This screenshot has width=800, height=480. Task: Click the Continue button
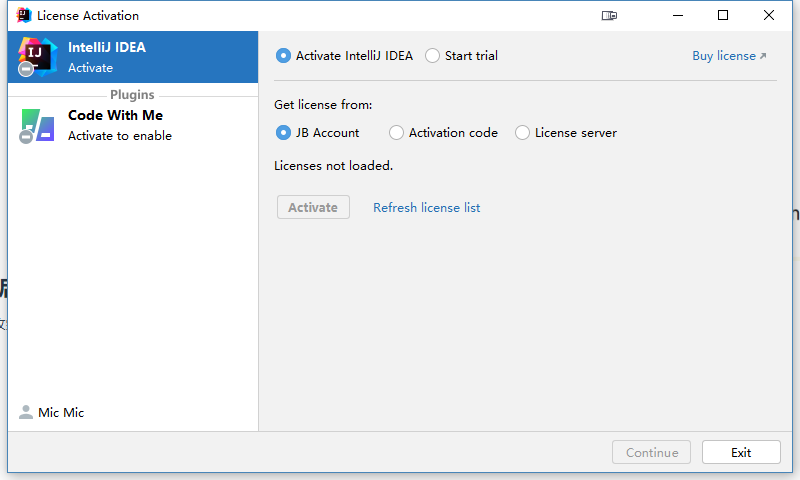coord(652,452)
